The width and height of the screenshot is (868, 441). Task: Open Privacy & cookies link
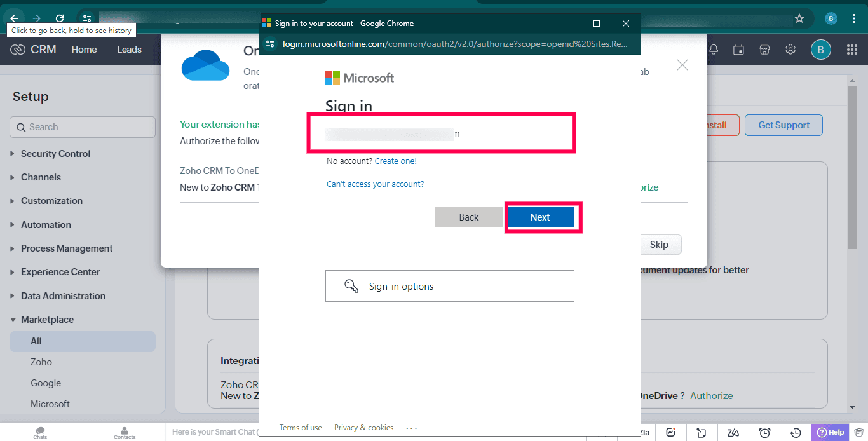pos(363,428)
